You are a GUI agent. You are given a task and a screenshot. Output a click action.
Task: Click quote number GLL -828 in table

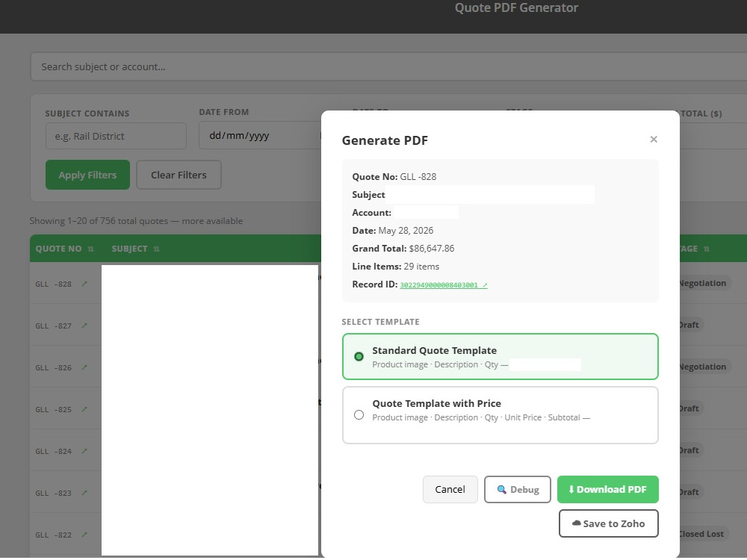(x=53, y=284)
